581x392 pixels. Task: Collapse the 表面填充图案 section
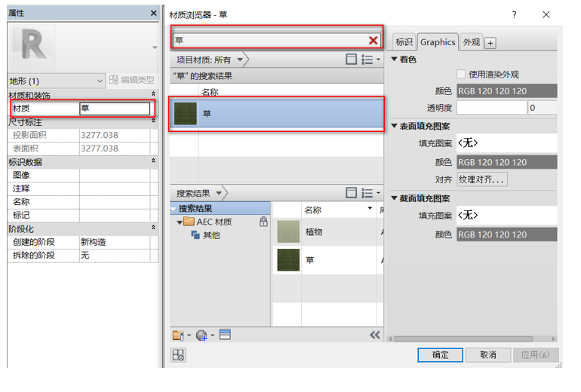click(395, 126)
